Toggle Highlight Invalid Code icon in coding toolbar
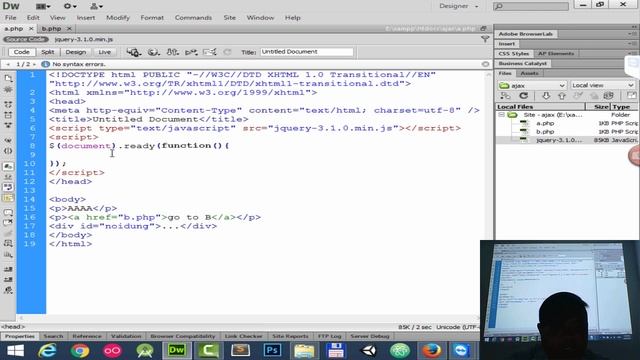640x360 pixels. pos(8,177)
